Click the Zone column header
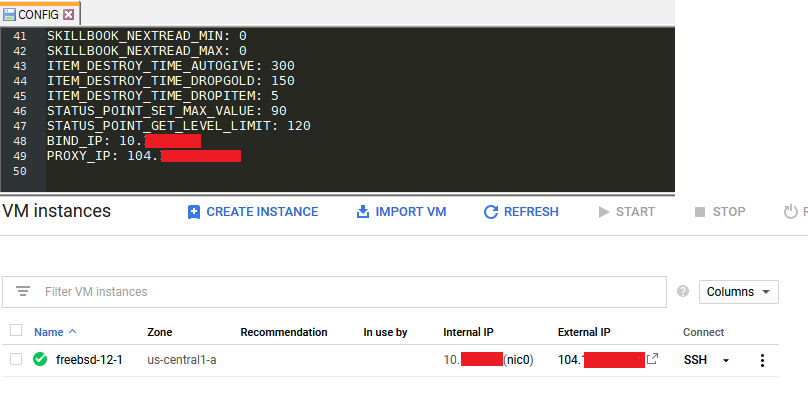 point(160,332)
